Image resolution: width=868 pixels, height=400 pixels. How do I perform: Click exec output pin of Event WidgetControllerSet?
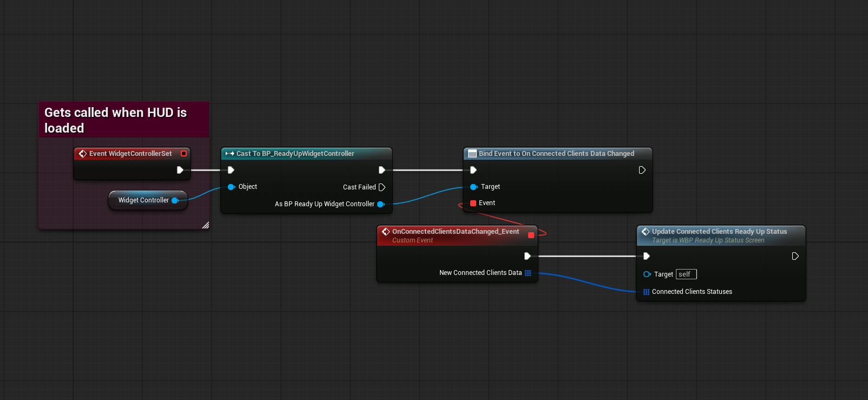tap(180, 170)
